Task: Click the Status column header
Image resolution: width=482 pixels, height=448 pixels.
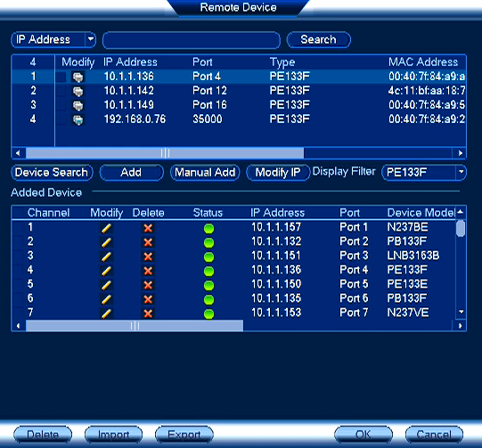Action: tap(208, 213)
